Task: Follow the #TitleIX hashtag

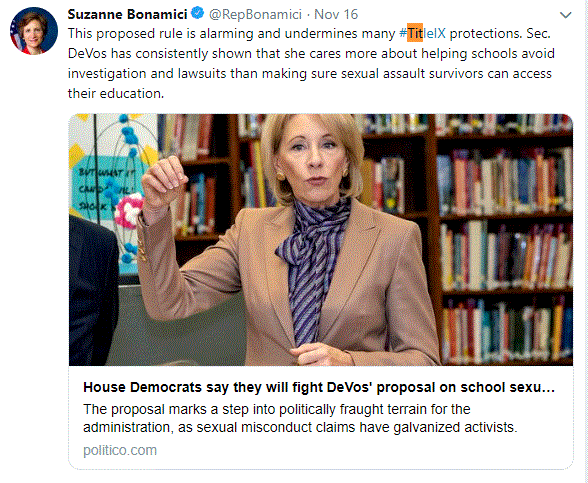Action: tap(423, 33)
